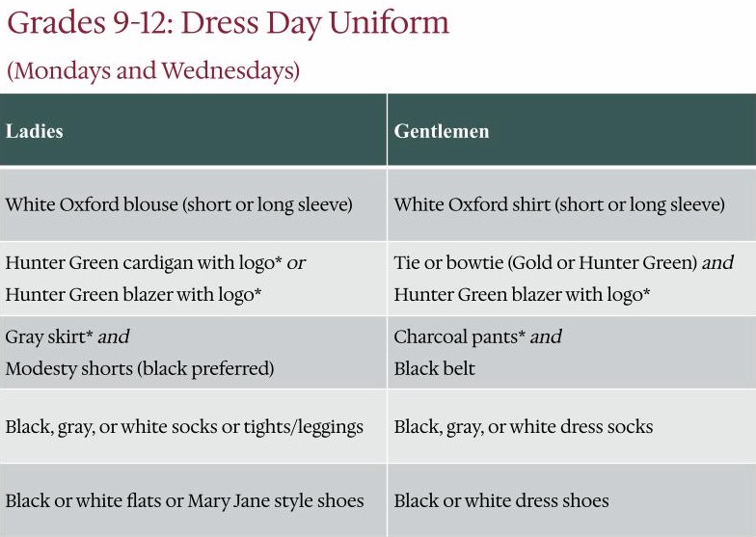
Task: Click the Gentlemen column header
Action: coord(442,131)
